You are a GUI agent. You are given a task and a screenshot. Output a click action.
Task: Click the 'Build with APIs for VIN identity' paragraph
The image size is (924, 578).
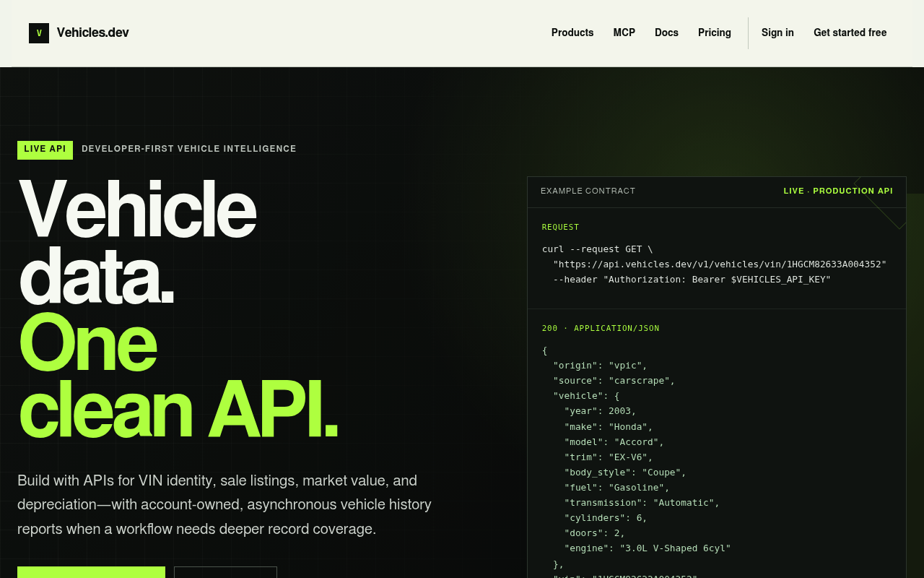pos(225,504)
